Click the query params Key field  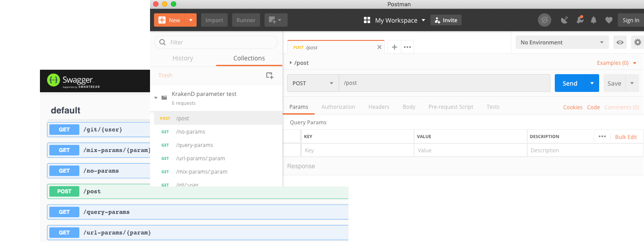(x=357, y=151)
